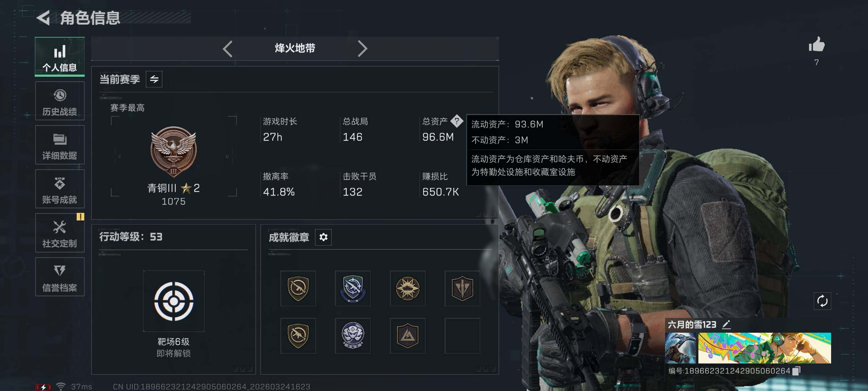Switch to previous mode with left chevron
This screenshot has height=391, width=868.
click(227, 49)
